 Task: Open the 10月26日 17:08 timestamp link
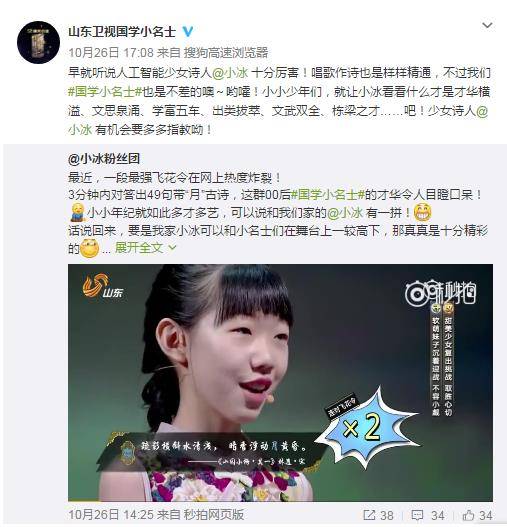point(111,52)
